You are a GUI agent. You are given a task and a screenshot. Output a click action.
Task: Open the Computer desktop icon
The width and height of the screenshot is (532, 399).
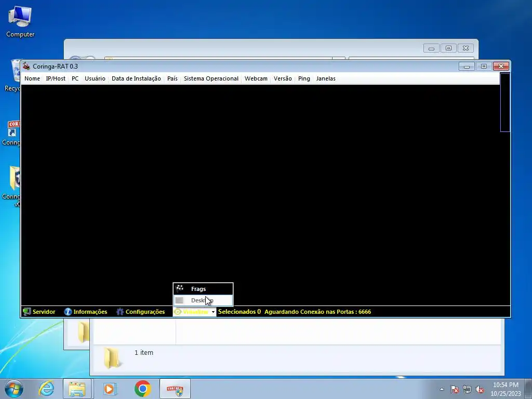[x=20, y=21]
